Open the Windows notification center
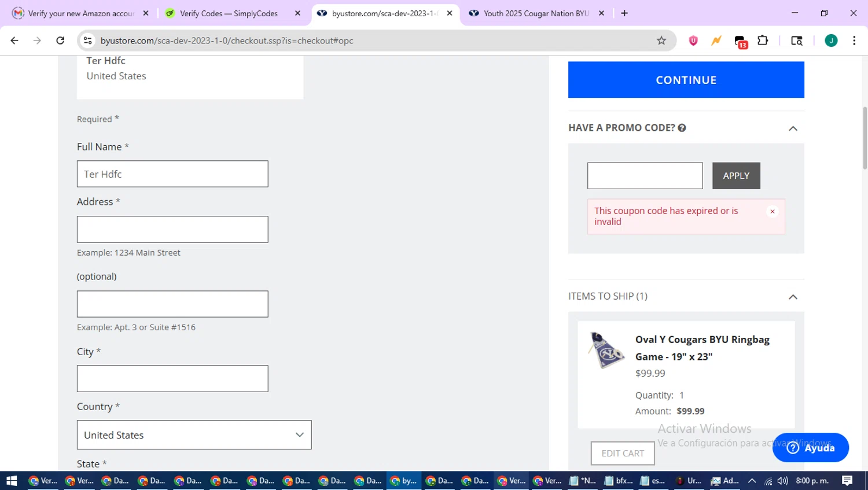 point(847,481)
